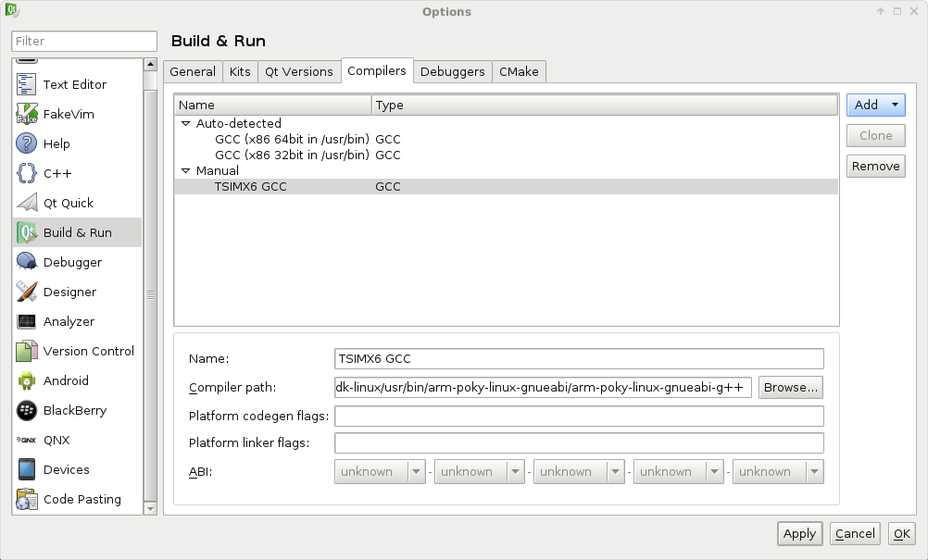Switch to the Kits tab

[x=240, y=71]
